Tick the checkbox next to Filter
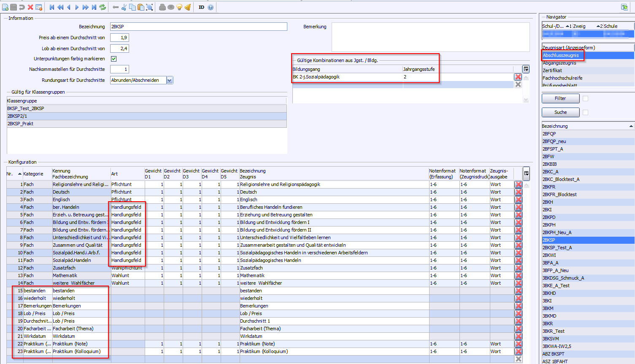 click(x=585, y=99)
